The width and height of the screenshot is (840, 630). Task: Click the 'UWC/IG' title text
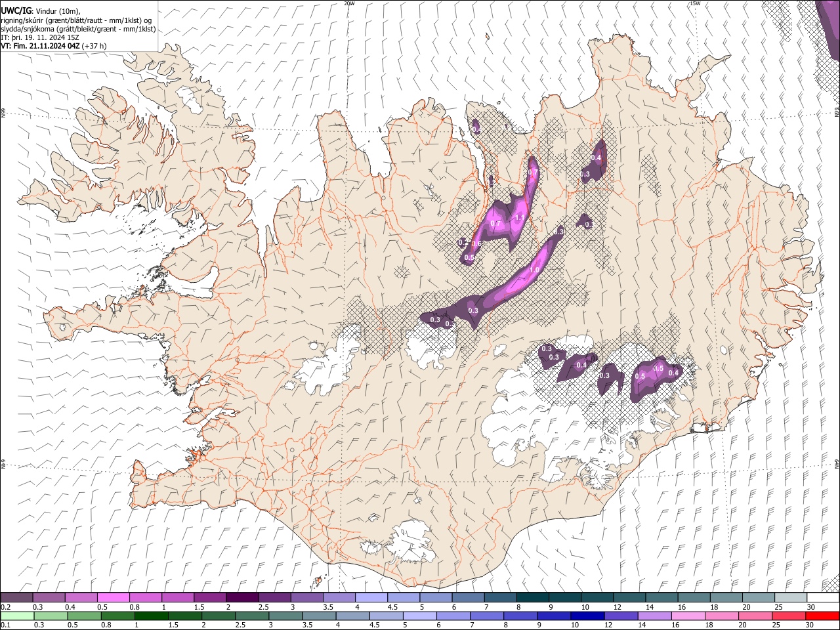click(15, 11)
